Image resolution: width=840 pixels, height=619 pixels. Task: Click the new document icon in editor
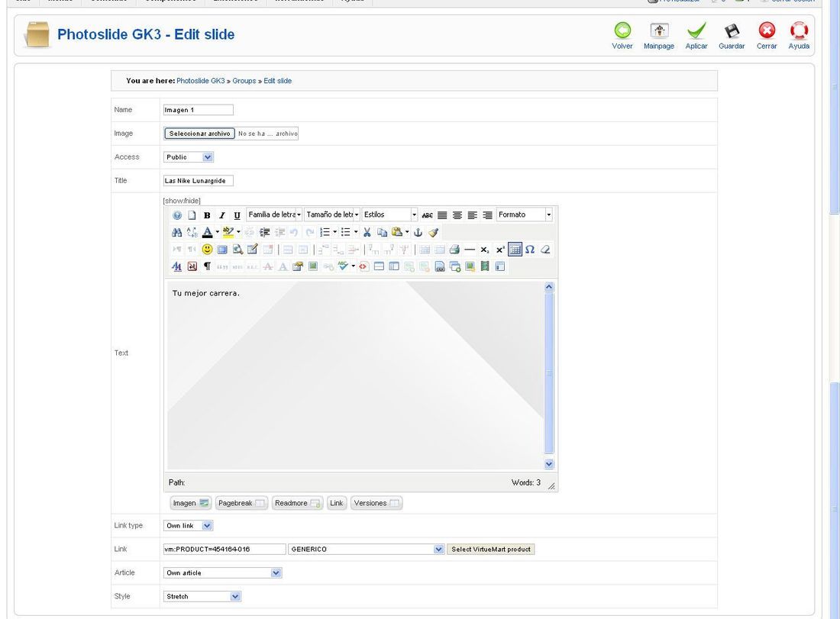(192, 215)
